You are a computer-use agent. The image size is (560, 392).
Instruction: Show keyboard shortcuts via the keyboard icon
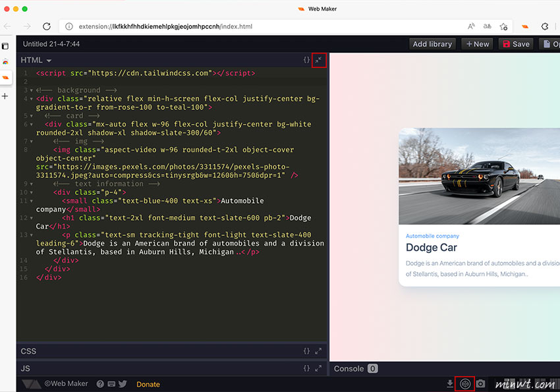(x=111, y=384)
